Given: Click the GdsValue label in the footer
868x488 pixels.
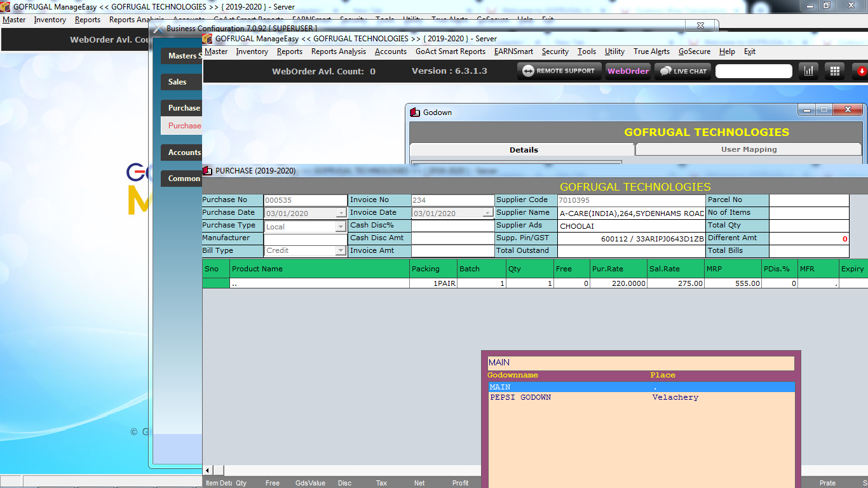Looking at the screenshot, I should click(x=311, y=484).
